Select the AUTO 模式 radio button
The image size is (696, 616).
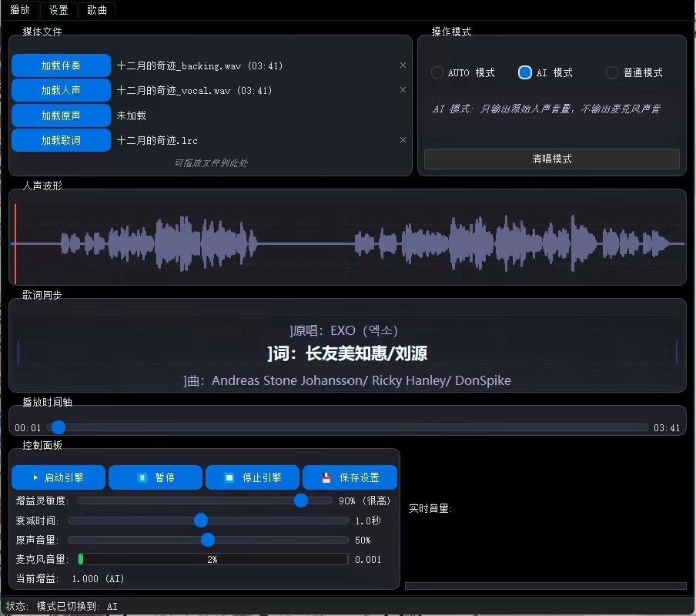(437, 72)
